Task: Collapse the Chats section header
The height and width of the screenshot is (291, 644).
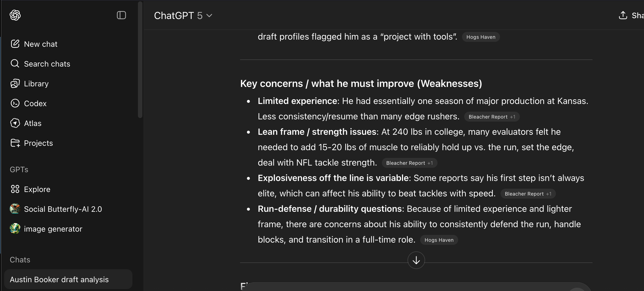Action: 20,260
